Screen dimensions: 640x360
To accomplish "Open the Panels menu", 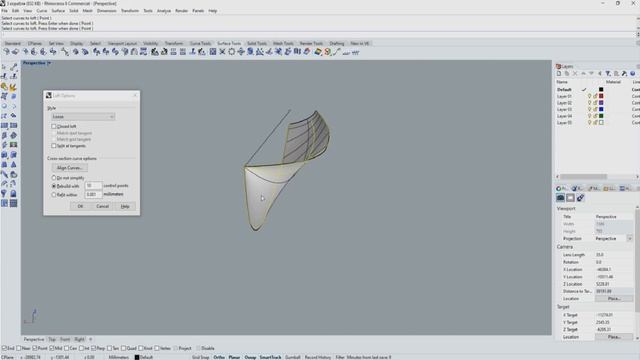I will [x=198, y=11].
